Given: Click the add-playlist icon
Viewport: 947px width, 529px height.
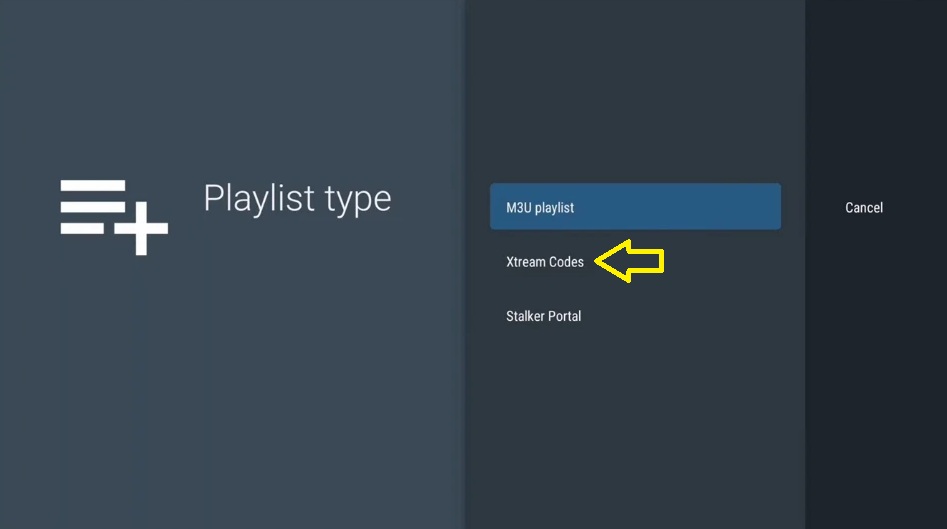Looking at the screenshot, I should coord(113,216).
